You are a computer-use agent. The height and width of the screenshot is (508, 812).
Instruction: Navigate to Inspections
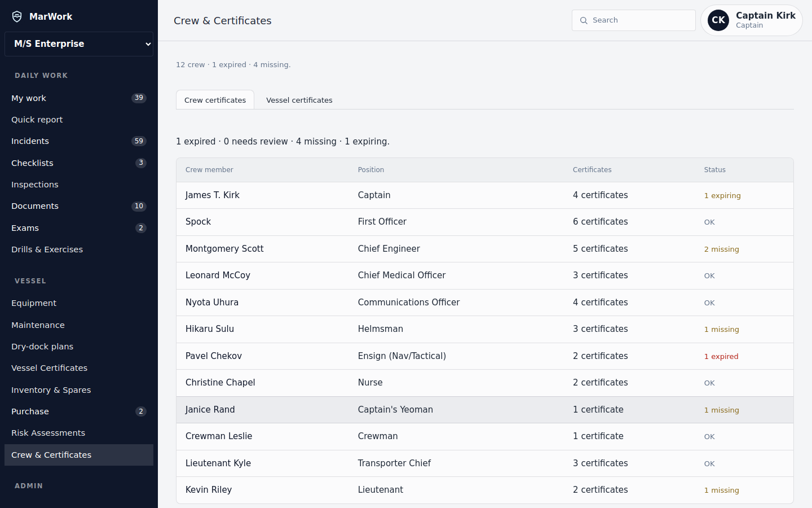tap(79, 185)
